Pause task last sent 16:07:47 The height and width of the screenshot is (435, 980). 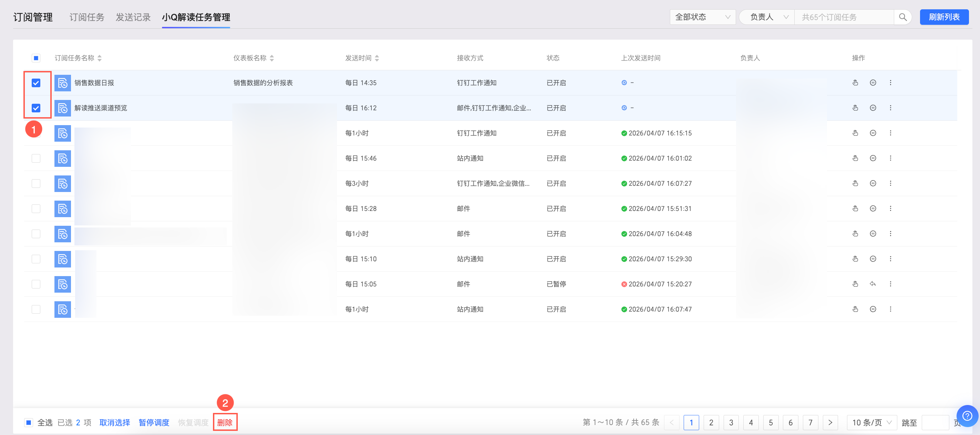coord(873,308)
